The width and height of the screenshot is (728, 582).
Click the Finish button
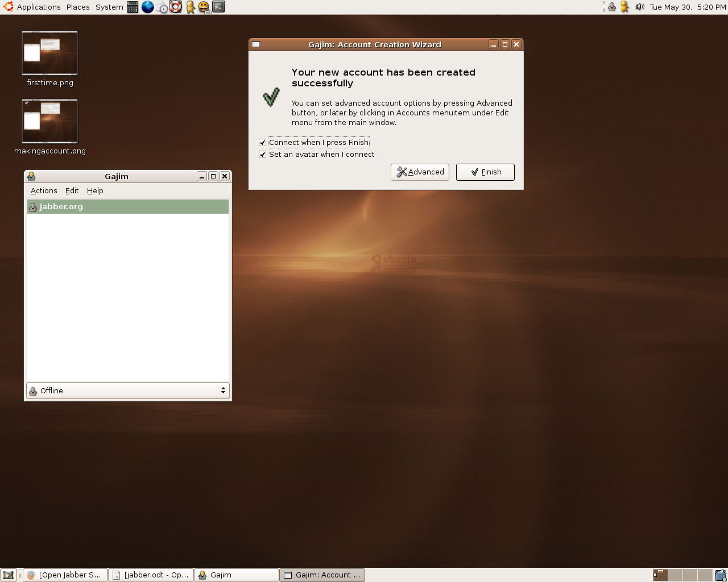coord(485,172)
